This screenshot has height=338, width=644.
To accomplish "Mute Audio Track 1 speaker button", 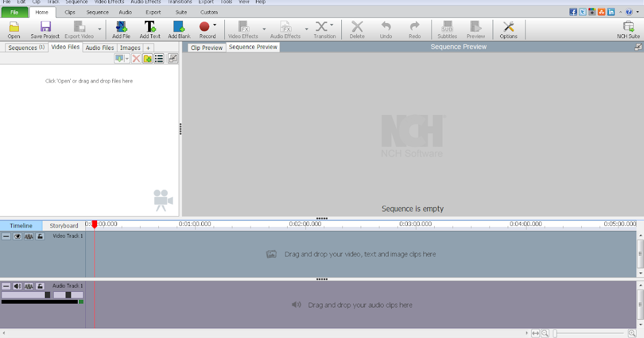I will tap(17, 286).
